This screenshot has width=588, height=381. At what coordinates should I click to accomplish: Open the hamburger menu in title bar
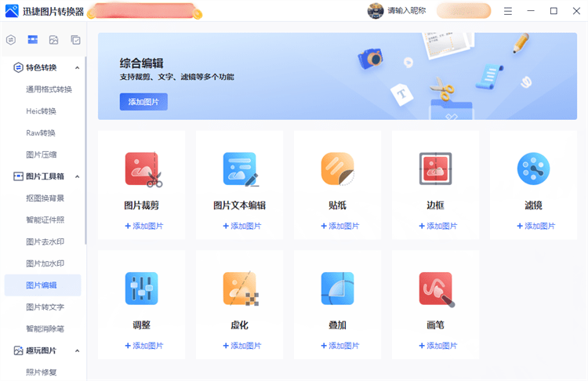[x=508, y=11]
